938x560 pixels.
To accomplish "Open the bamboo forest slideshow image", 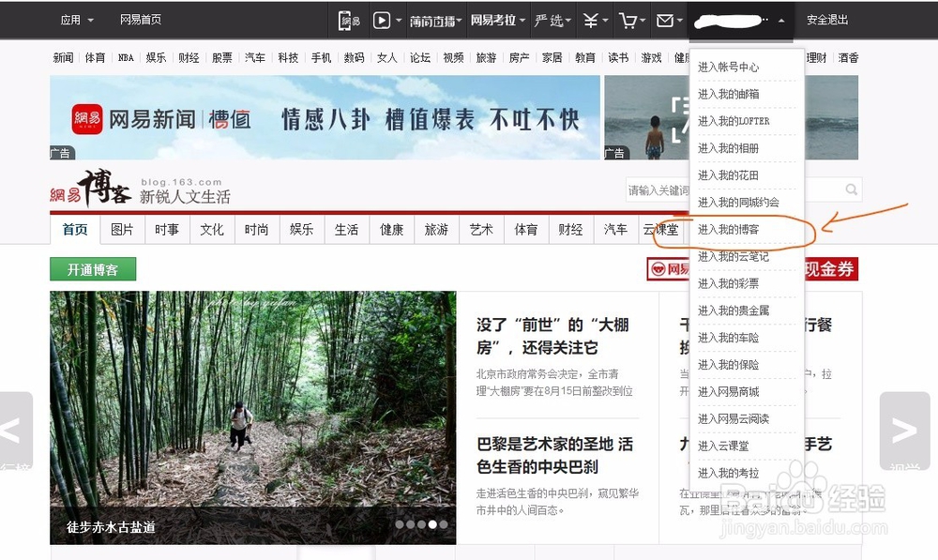I will pyautogui.click(x=253, y=417).
